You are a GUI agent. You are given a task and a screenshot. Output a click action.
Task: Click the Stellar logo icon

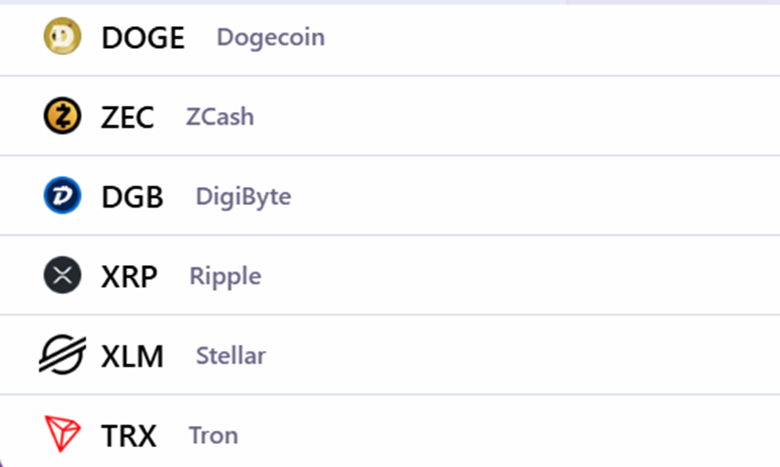point(62,355)
